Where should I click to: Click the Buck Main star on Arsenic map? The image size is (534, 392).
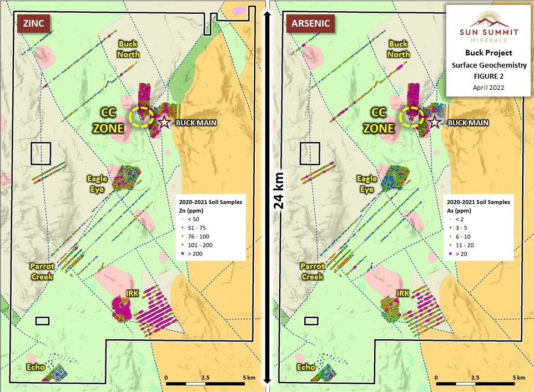point(434,122)
